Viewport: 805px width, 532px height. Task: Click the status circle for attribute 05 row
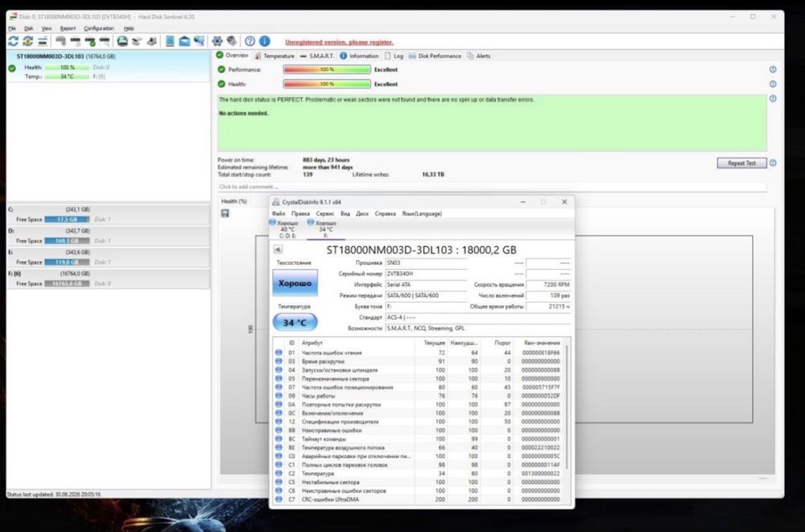[279, 378]
